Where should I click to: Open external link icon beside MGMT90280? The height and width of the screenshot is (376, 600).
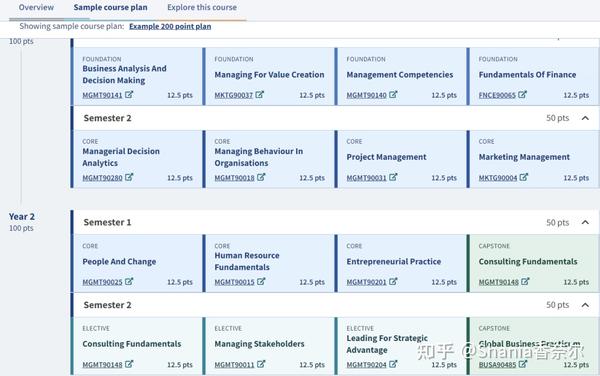(x=129, y=177)
